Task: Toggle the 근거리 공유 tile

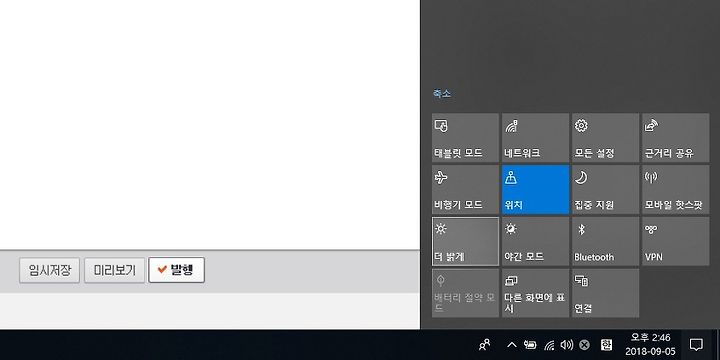Action: 675,138
